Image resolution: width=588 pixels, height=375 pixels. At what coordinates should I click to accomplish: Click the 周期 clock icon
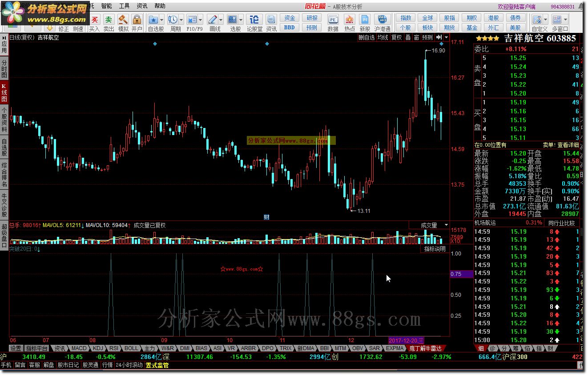coord(173,20)
